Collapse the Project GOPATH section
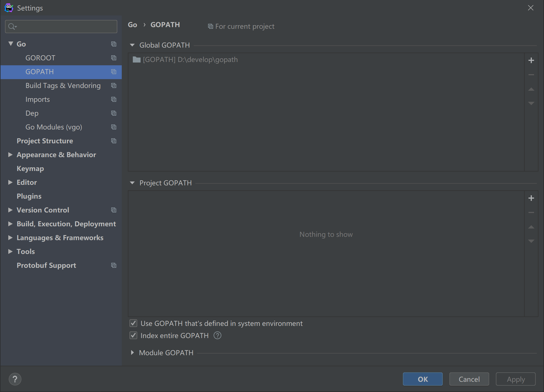544x392 pixels. [x=132, y=183]
